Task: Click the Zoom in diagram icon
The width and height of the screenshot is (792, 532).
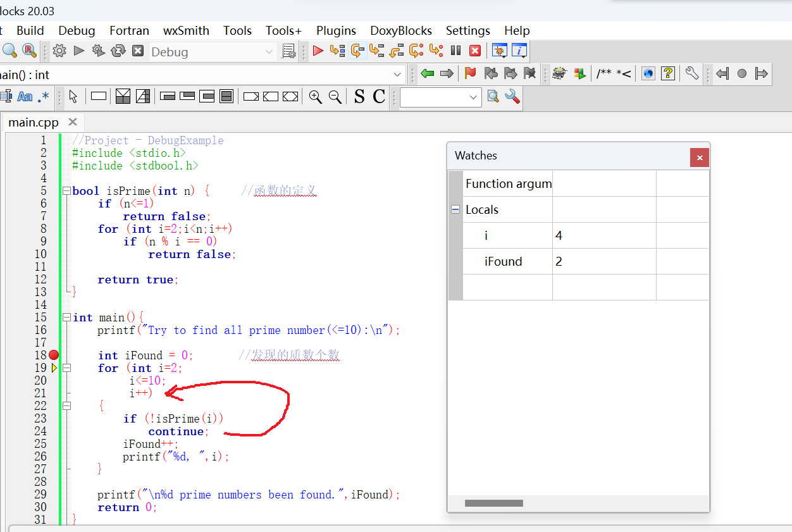Action: [x=315, y=97]
